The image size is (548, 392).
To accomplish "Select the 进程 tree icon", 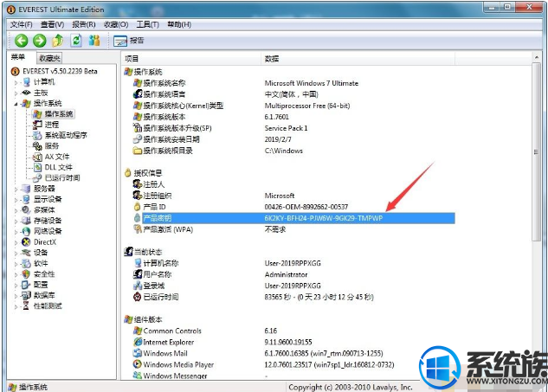I will pyautogui.click(x=37, y=125).
